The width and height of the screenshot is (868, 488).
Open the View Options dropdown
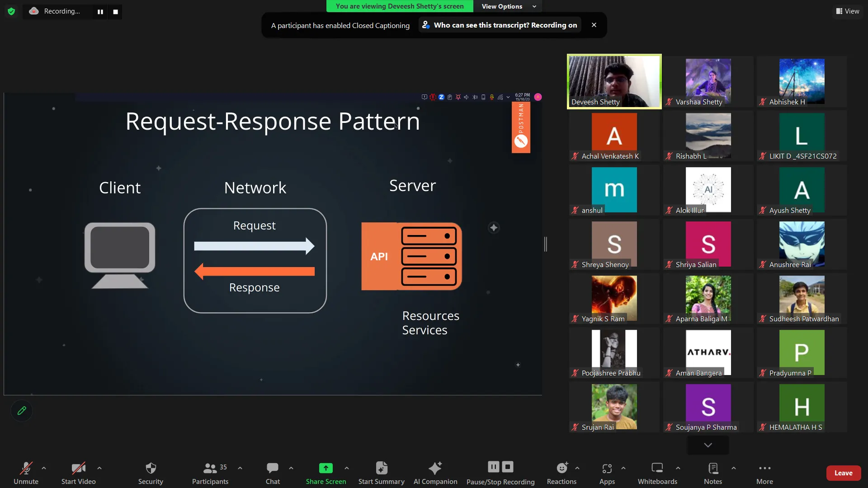507,6
